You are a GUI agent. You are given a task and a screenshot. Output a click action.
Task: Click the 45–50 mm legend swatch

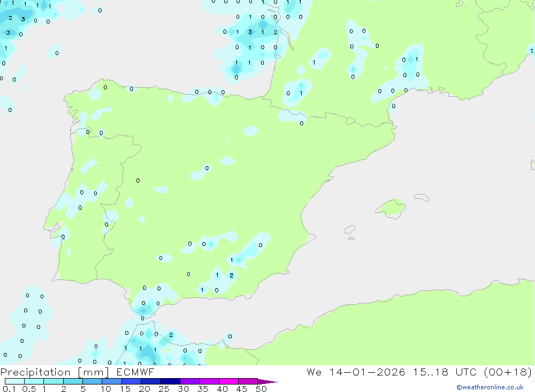(x=248, y=381)
